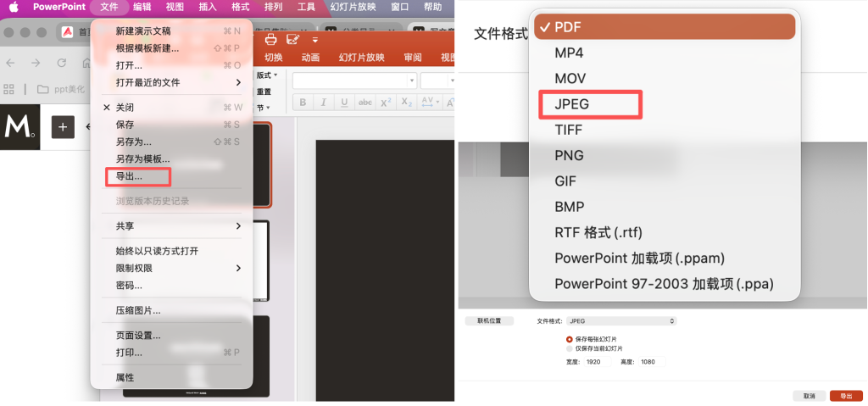Image resolution: width=868 pixels, height=406 pixels.
Task: Open the 文件格式 JPEG dropdown
Action: coord(621,321)
